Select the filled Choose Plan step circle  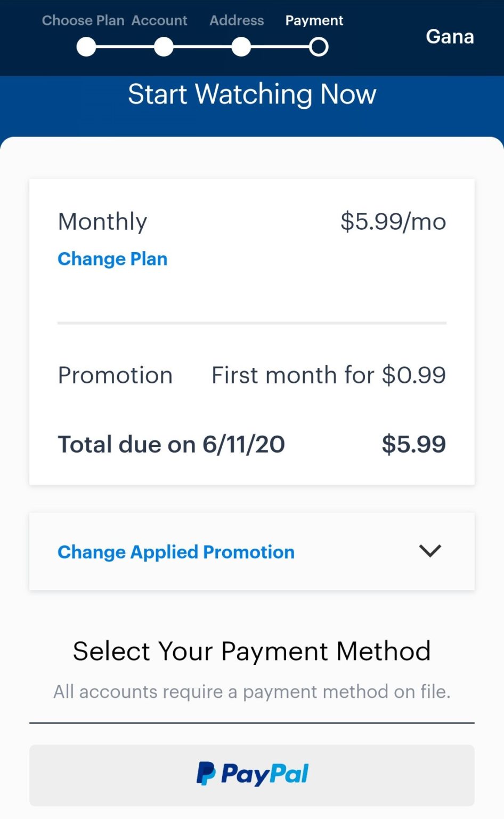click(86, 46)
